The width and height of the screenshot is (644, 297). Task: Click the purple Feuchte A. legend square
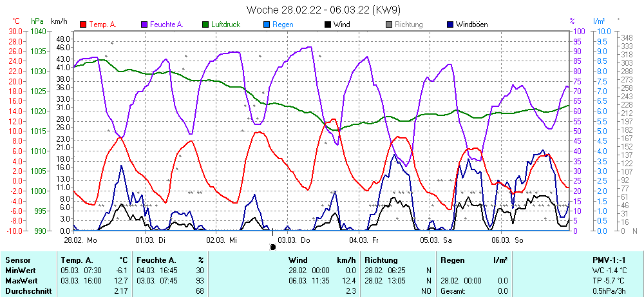(x=144, y=25)
